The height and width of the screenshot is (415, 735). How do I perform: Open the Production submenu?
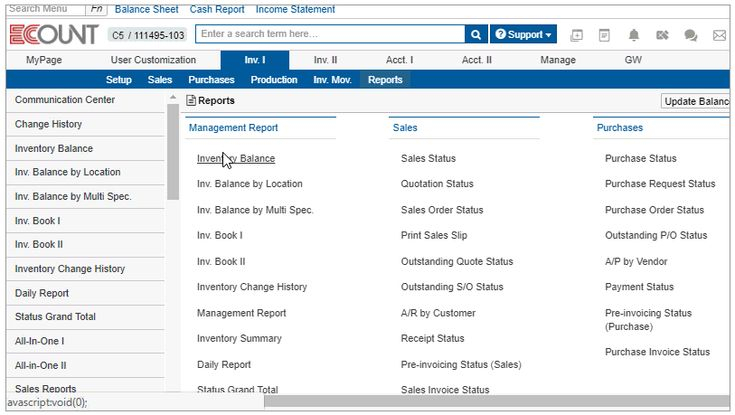pyautogui.click(x=273, y=80)
